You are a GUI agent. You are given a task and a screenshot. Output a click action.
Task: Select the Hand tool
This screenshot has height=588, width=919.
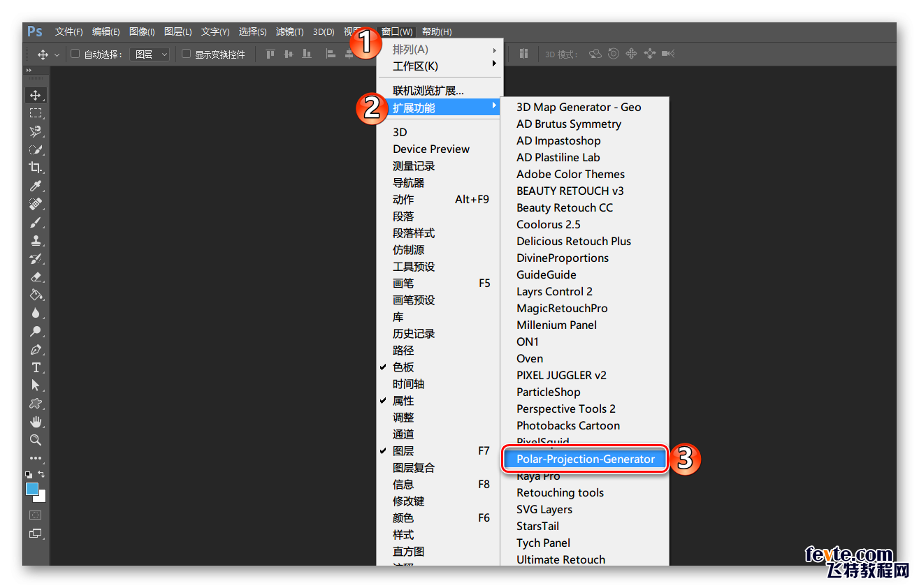(x=36, y=422)
